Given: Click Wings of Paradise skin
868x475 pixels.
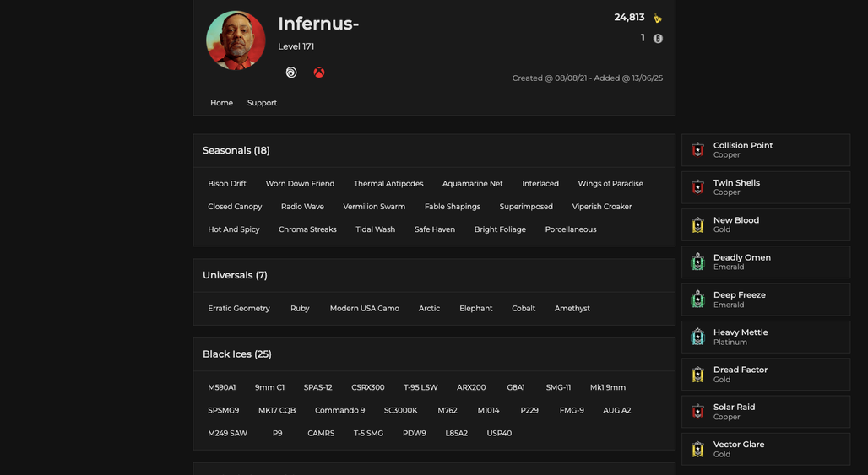Looking at the screenshot, I should 610,184.
